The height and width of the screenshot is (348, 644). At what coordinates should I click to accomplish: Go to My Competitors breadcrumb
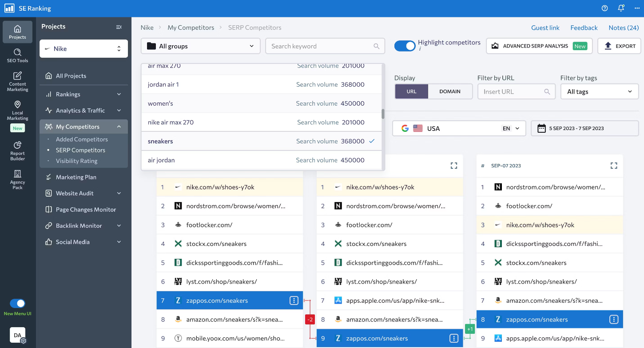point(191,28)
